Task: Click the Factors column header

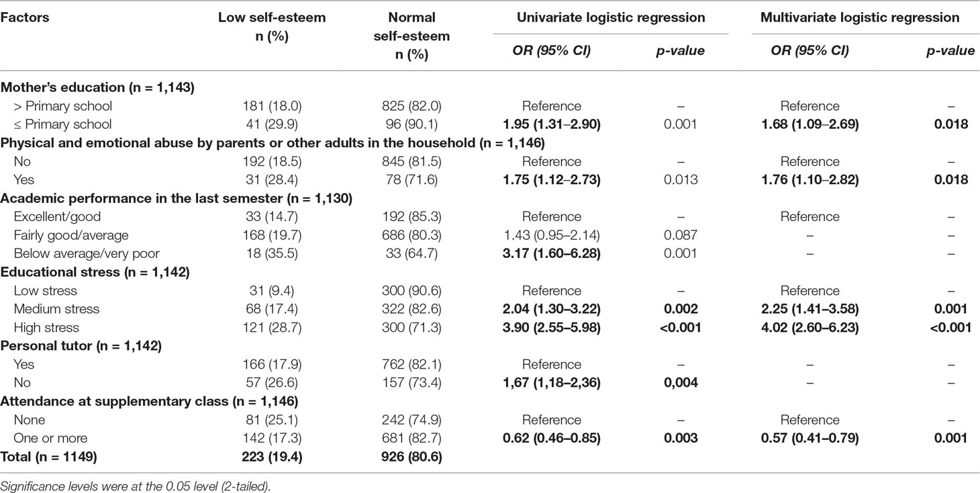Action: (25, 18)
